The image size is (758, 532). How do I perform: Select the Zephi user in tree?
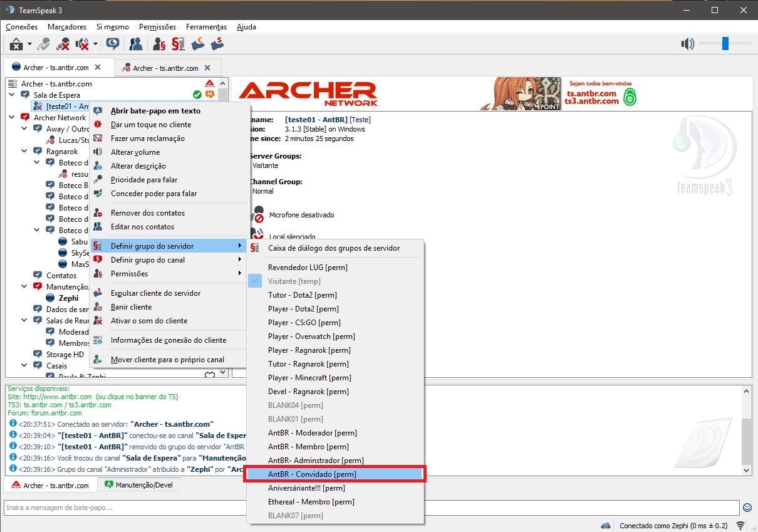[x=68, y=298]
